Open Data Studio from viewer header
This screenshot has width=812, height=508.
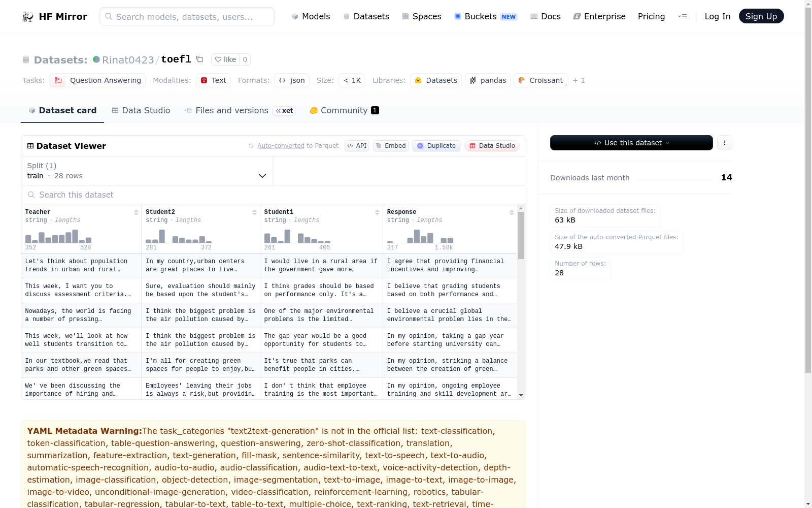492,146
